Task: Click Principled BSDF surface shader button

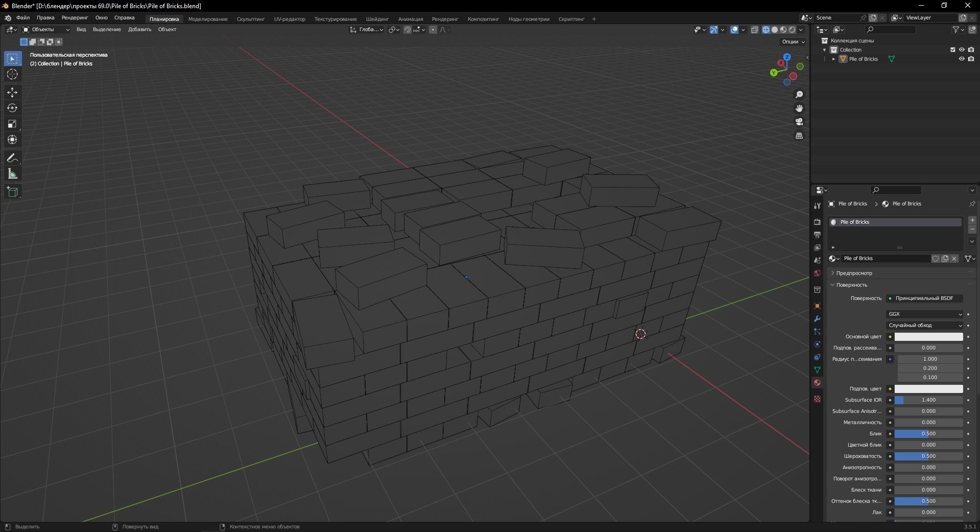Action: point(925,298)
